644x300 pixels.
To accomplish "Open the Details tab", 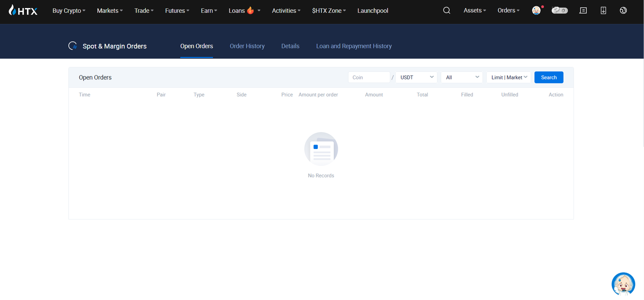I will [x=290, y=46].
